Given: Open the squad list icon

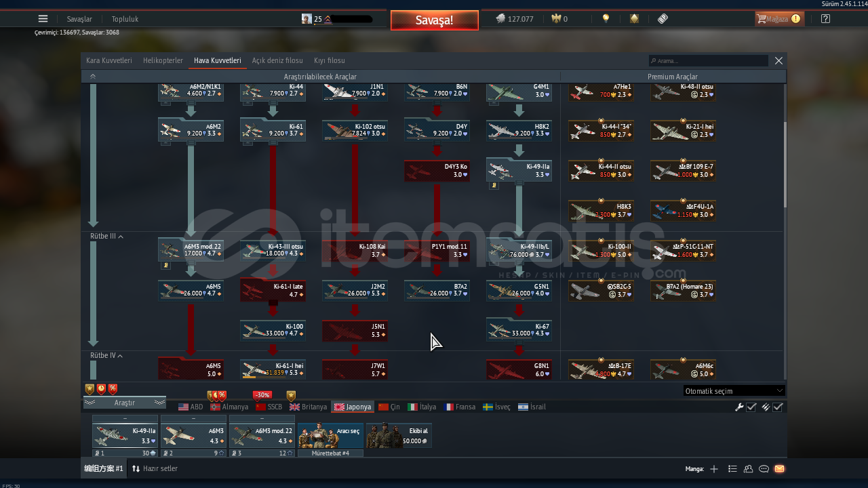Looking at the screenshot, I should (x=732, y=468).
